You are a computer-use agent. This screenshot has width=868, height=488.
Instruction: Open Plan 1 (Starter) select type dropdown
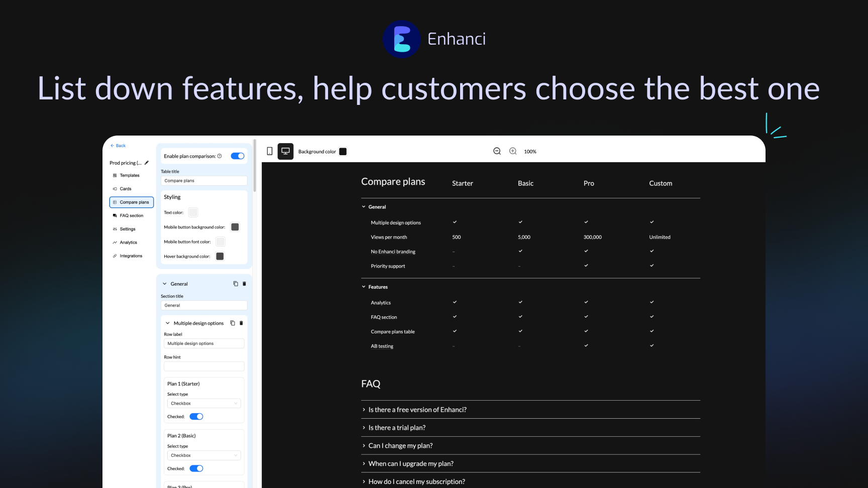click(x=204, y=403)
